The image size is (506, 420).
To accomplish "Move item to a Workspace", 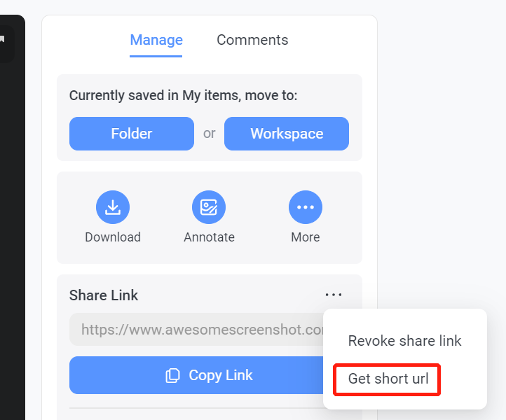I will pyautogui.click(x=287, y=134).
